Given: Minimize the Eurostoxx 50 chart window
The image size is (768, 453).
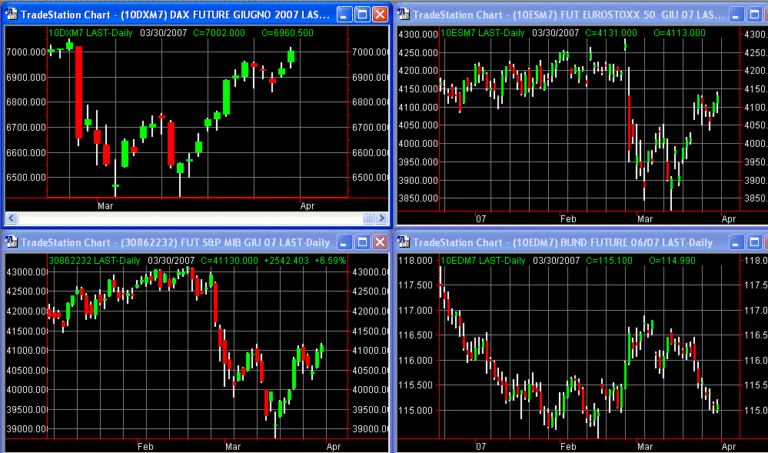Looking at the screenshot, I should tap(737, 15).
